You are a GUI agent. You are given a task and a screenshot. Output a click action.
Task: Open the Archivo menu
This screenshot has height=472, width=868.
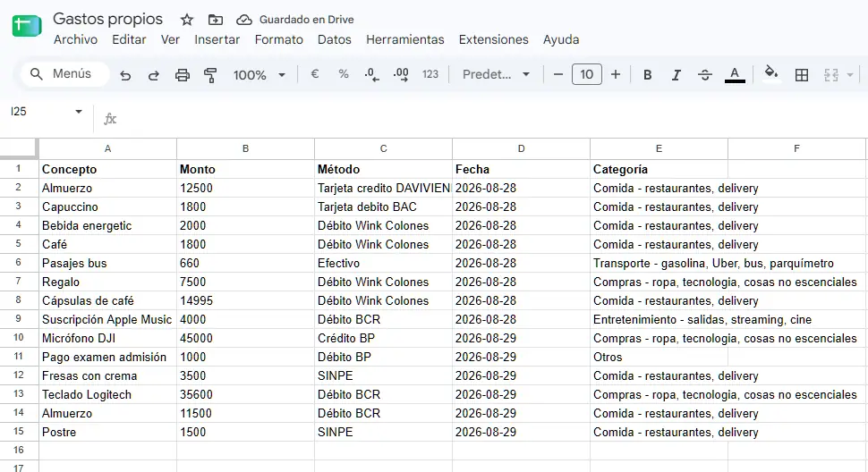(x=75, y=40)
